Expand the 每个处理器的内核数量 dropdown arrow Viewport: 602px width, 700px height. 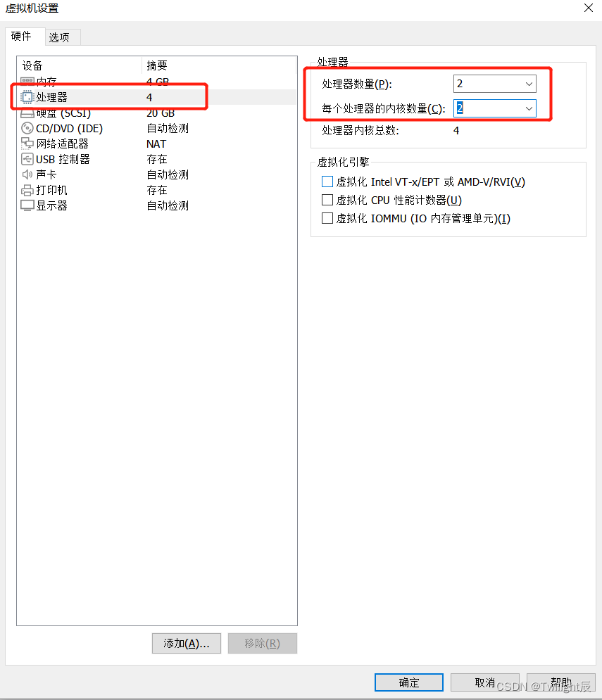[529, 108]
